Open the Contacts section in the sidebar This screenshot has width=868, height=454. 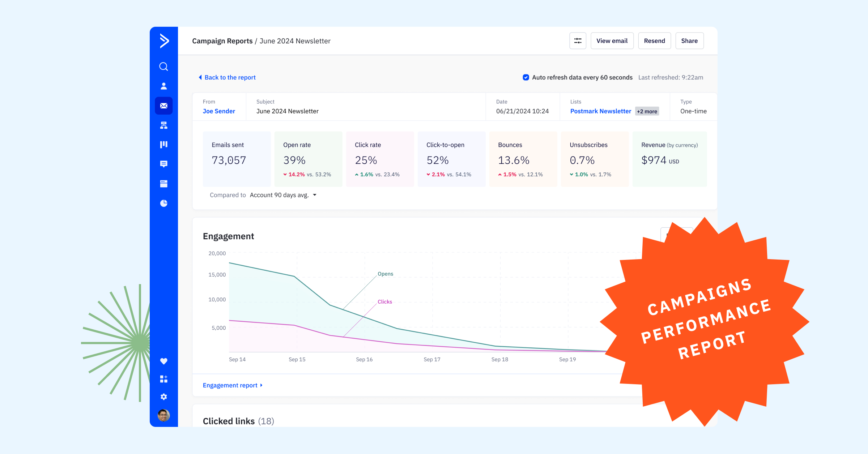point(163,86)
